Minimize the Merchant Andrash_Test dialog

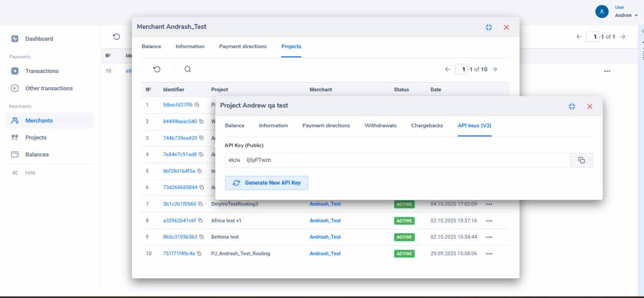(x=489, y=27)
